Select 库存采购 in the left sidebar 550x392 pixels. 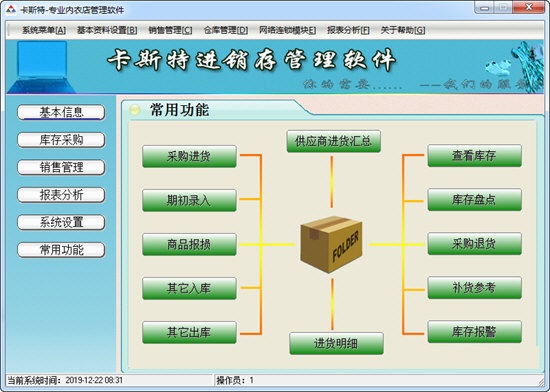(x=61, y=140)
